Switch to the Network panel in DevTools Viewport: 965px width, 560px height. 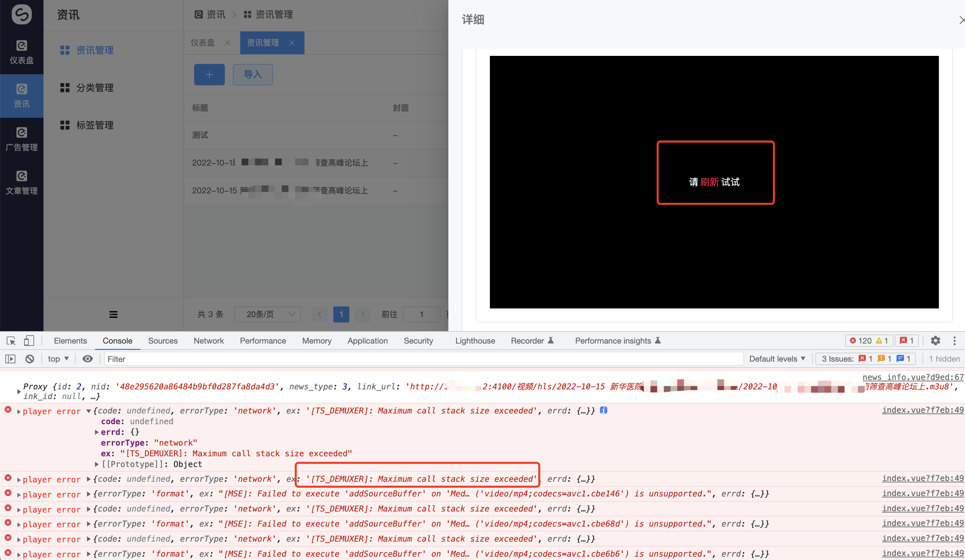[x=208, y=341]
